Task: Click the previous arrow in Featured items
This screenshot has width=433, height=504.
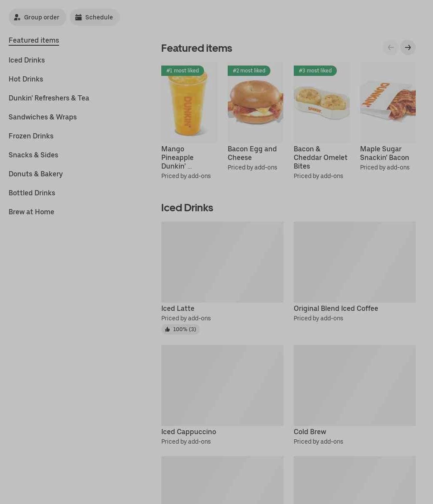Action: click(391, 47)
